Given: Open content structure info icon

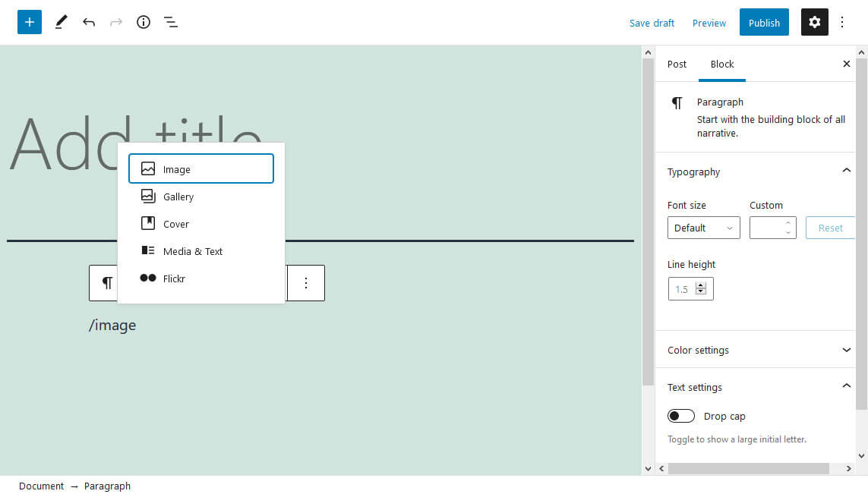Looking at the screenshot, I should [x=144, y=22].
